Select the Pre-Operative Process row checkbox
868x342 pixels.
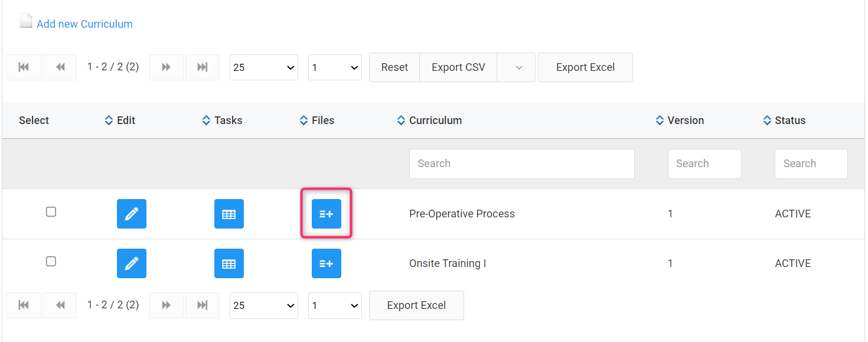(x=51, y=211)
